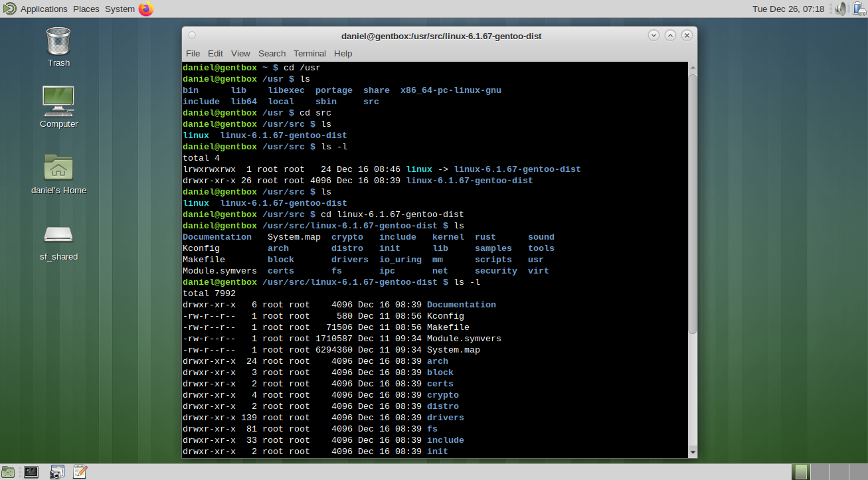
Task: Click 'rust' in the ls output
Action: click(485, 237)
